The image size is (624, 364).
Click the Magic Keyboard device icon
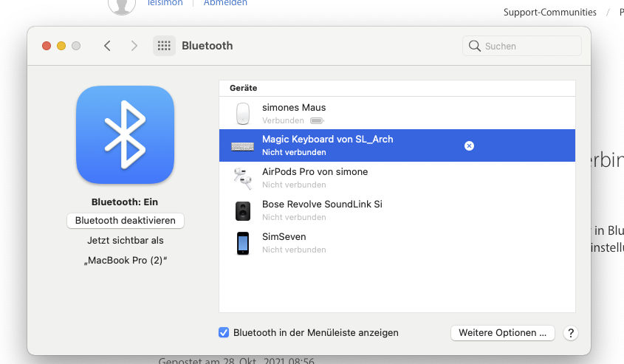[243, 146]
